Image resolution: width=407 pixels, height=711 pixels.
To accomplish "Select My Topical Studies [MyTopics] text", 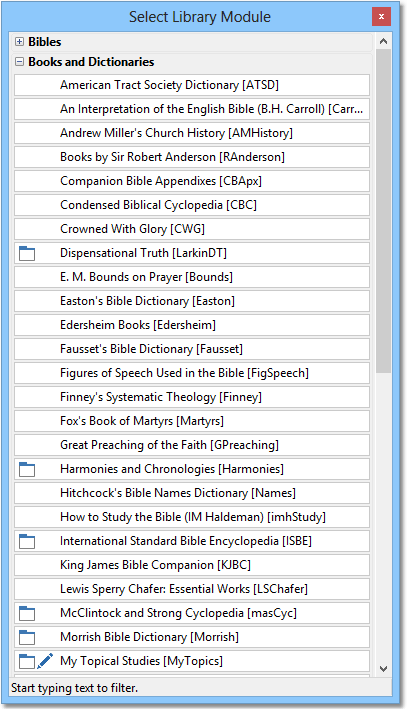I will tap(141, 661).
